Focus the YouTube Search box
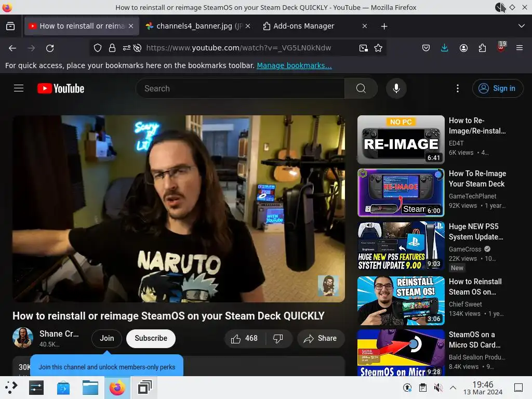The image size is (532, 399). coord(240,88)
